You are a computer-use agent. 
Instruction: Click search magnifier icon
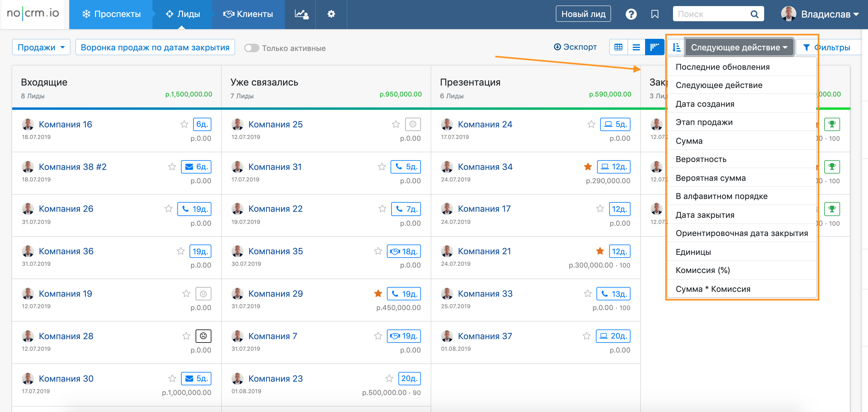coord(754,14)
